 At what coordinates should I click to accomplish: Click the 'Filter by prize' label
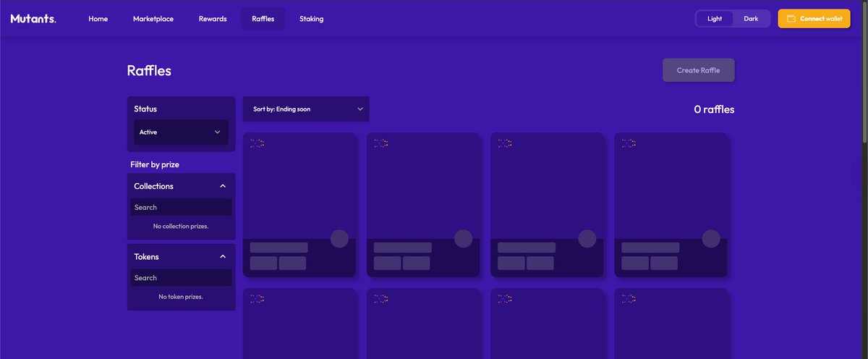(x=155, y=164)
